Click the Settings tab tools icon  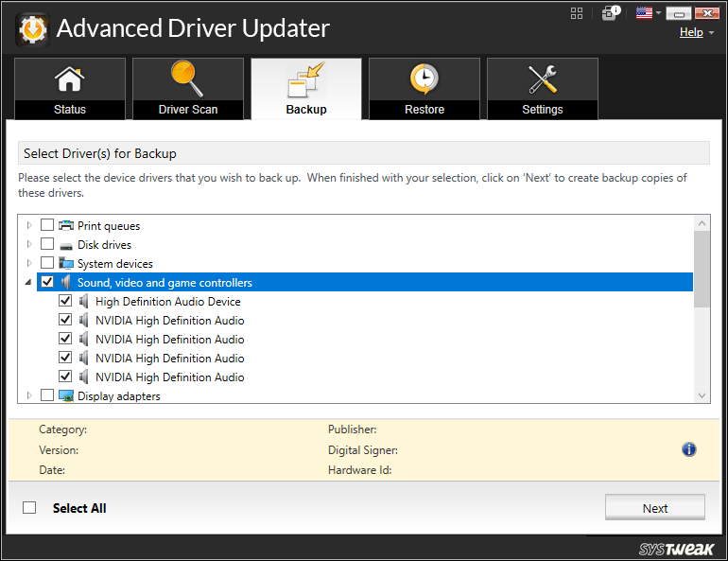tap(543, 79)
